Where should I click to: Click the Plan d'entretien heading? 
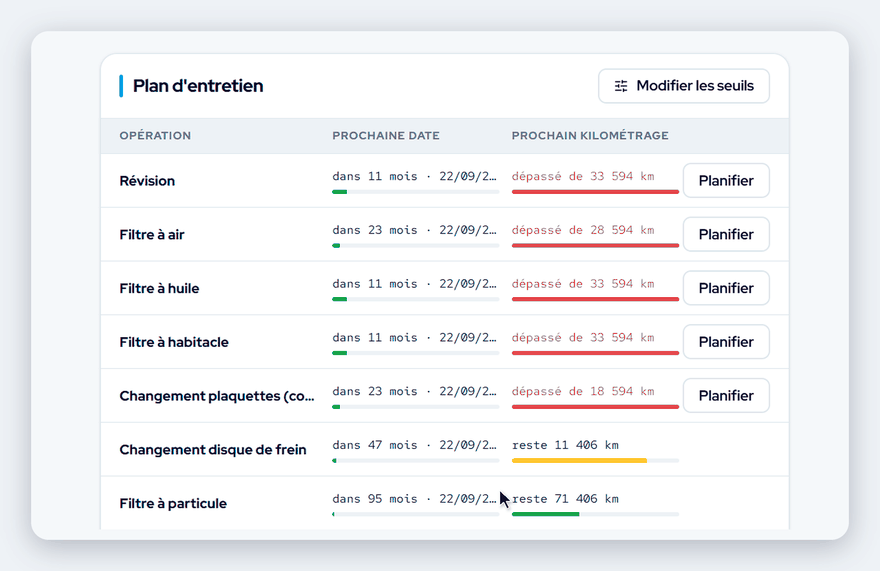coord(198,86)
